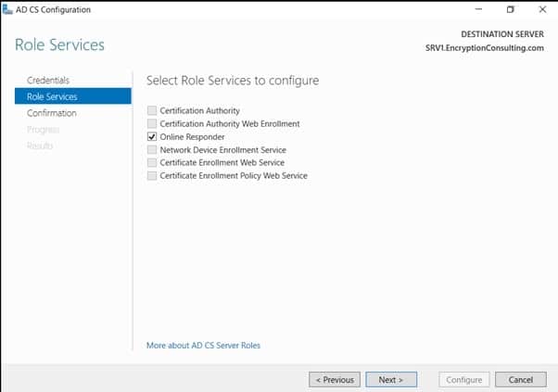Maximize the AD CS Configuration window

510,9
